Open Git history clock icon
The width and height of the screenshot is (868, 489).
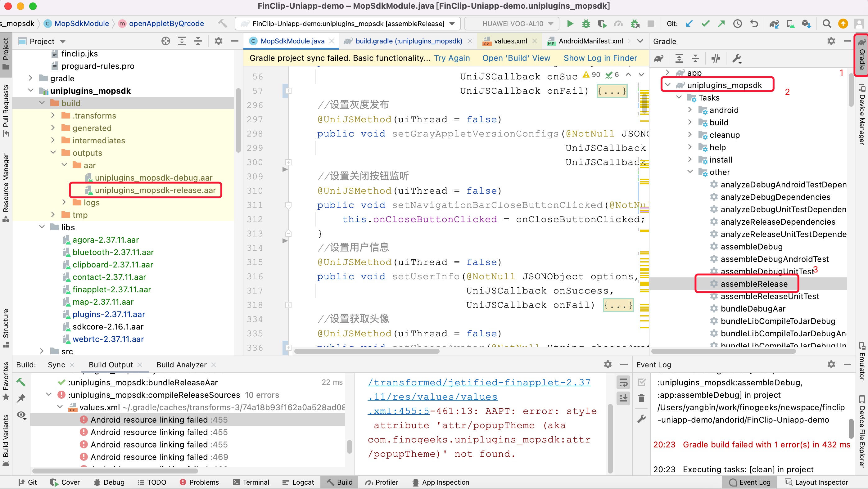[738, 24]
